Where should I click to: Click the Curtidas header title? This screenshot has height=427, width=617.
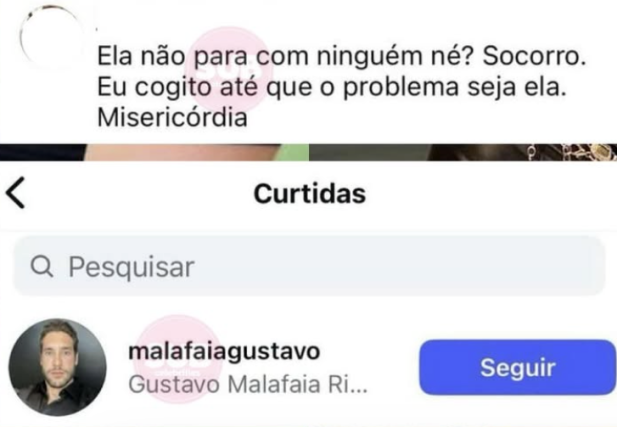pyautogui.click(x=310, y=194)
